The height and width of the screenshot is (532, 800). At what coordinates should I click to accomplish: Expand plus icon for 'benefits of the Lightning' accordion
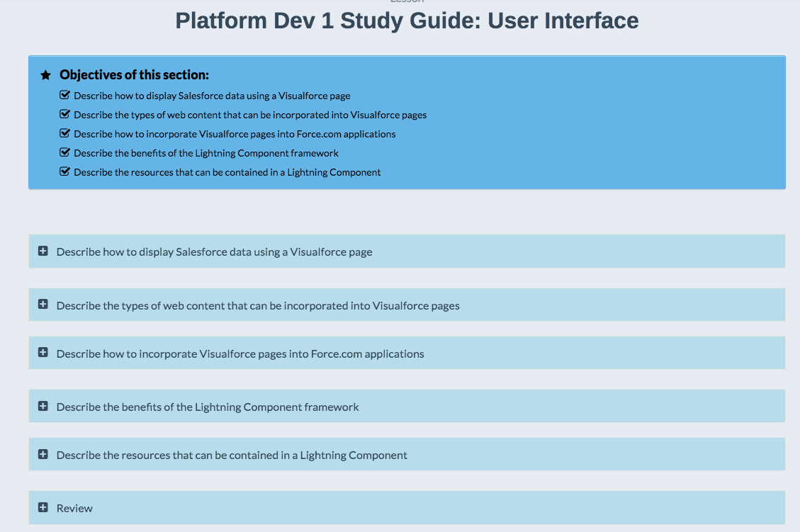tap(43, 406)
